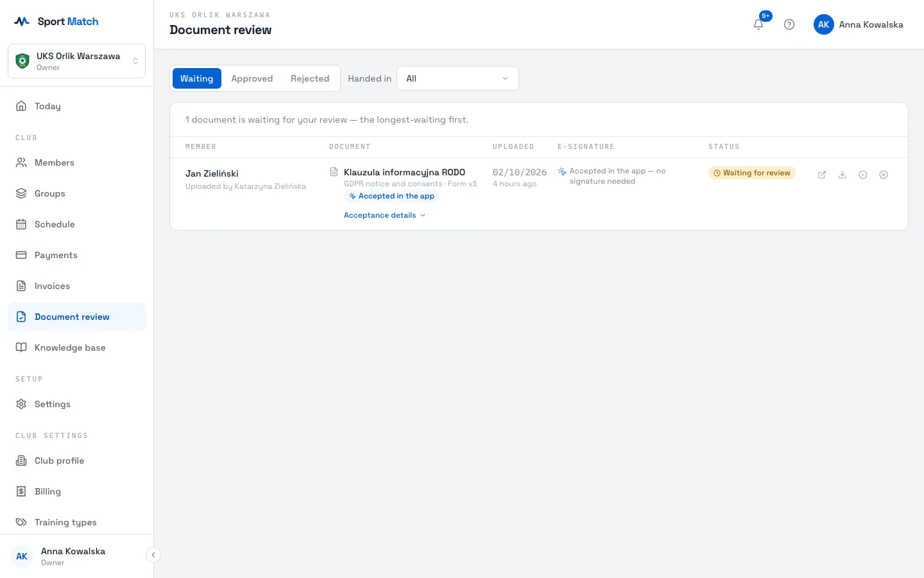Open Training types
The image size is (924, 578).
[x=77, y=522]
